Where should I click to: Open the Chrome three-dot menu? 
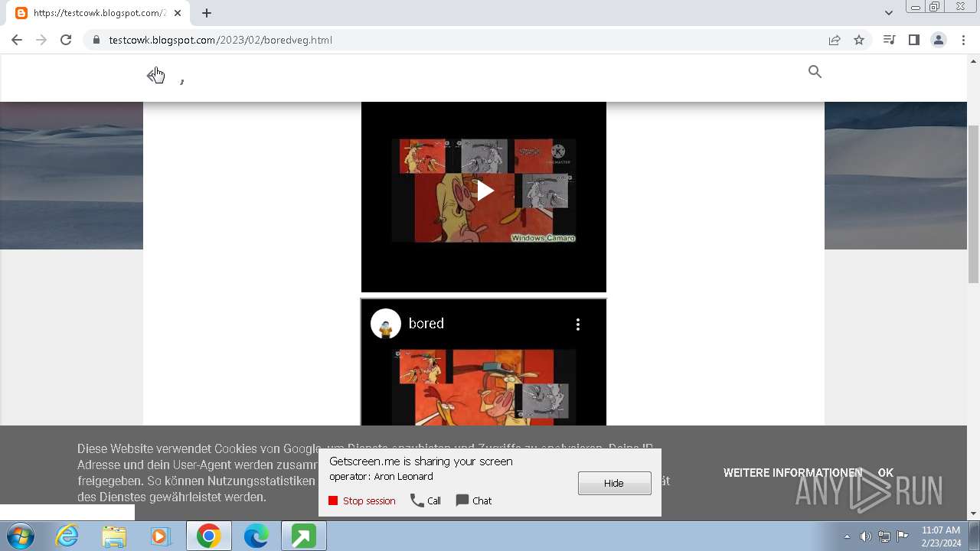point(963,40)
